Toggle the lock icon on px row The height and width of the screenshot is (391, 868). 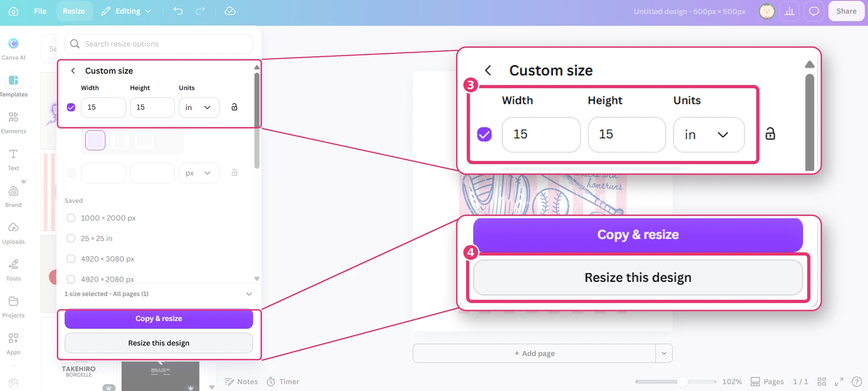234,173
